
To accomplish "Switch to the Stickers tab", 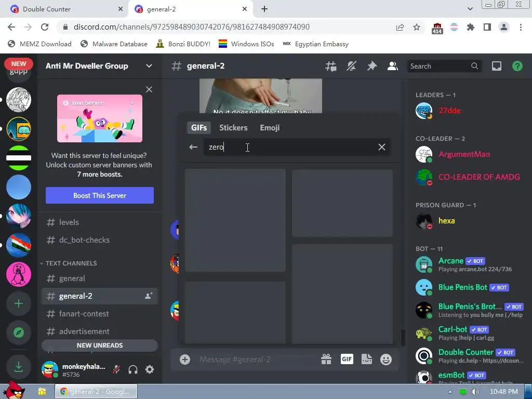I will coord(233,128).
